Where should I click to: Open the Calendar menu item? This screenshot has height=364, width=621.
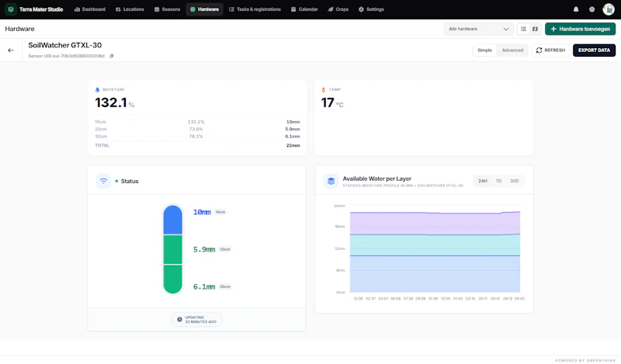[x=304, y=9]
